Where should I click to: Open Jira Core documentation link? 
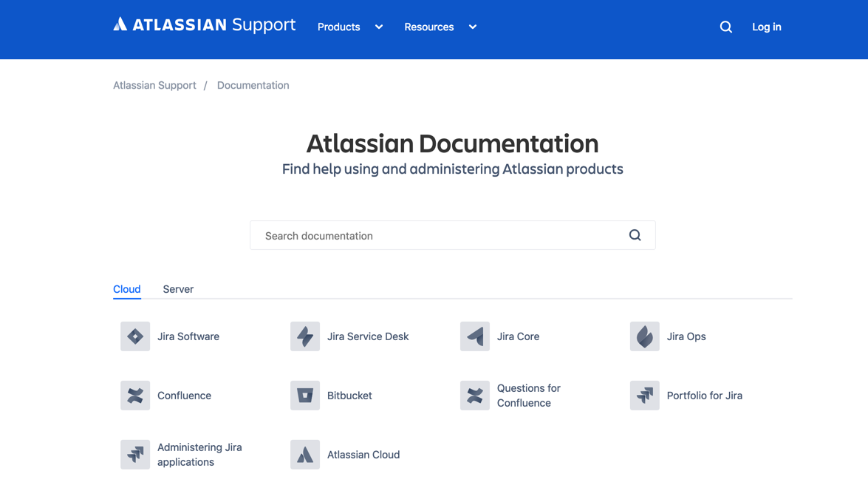(518, 336)
